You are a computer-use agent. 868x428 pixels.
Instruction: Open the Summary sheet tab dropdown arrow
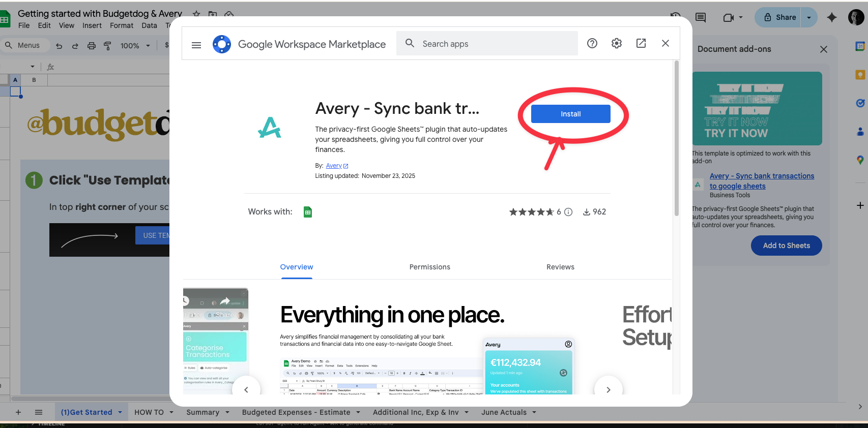227,412
